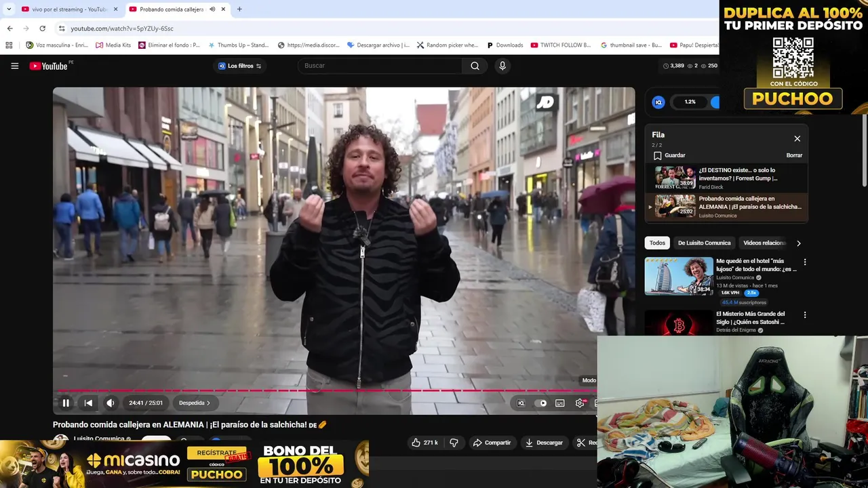The image size is (868, 488).
Task: Open the Downloads bookmark
Action: (x=505, y=45)
